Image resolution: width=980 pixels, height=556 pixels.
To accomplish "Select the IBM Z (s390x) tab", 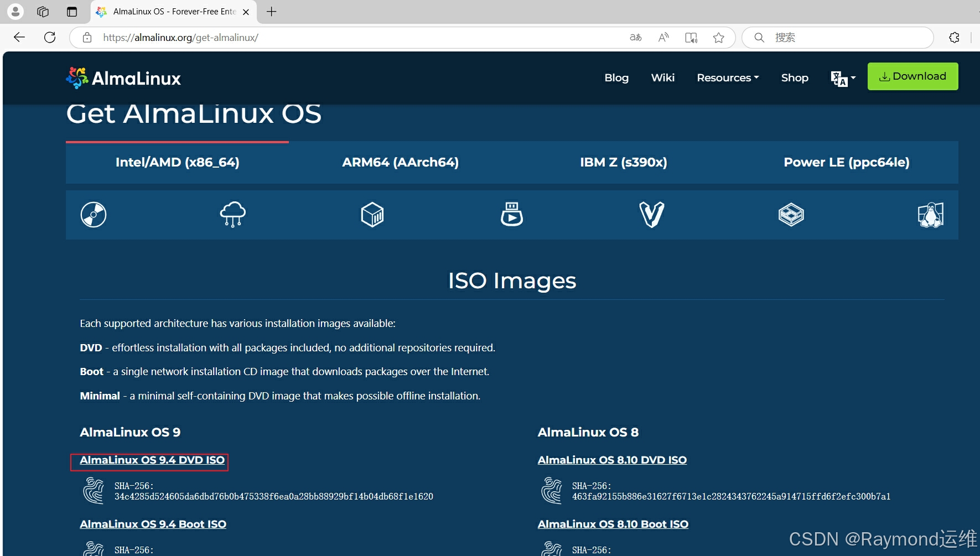I will click(624, 162).
